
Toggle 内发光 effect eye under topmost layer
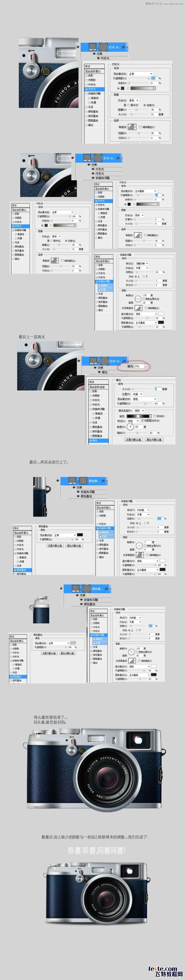(x=99, y=58)
